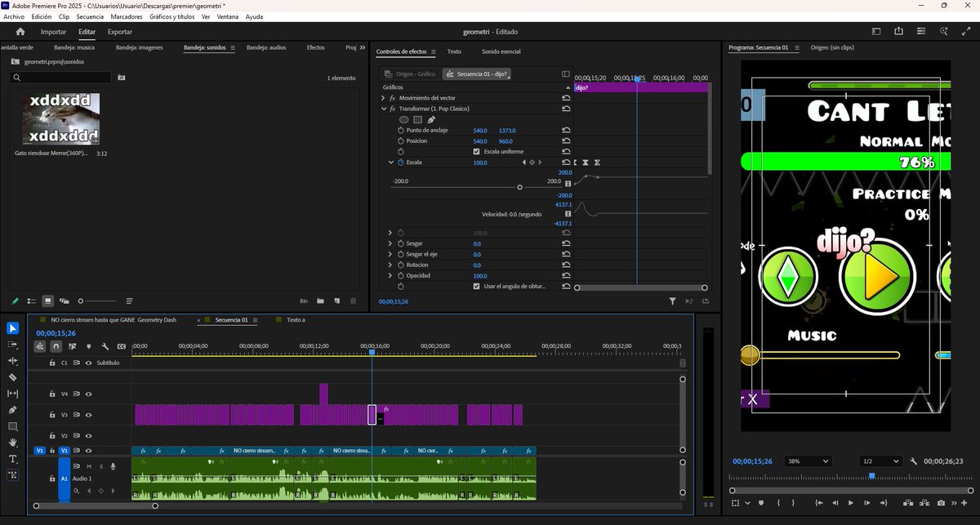
Task: Select the Ripple Edit tool
Action: point(12,361)
